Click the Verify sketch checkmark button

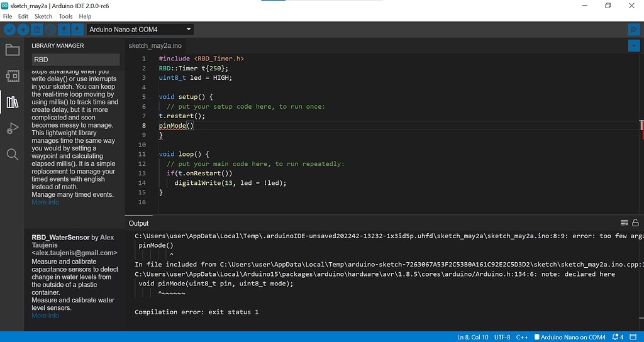tap(10, 30)
